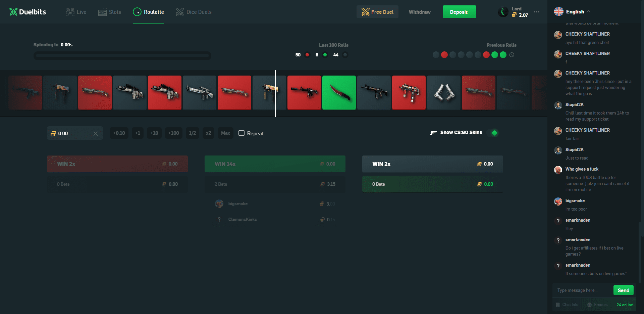This screenshot has height=314, width=644.
Task: Click the UK flag language icon
Action: click(559, 11)
